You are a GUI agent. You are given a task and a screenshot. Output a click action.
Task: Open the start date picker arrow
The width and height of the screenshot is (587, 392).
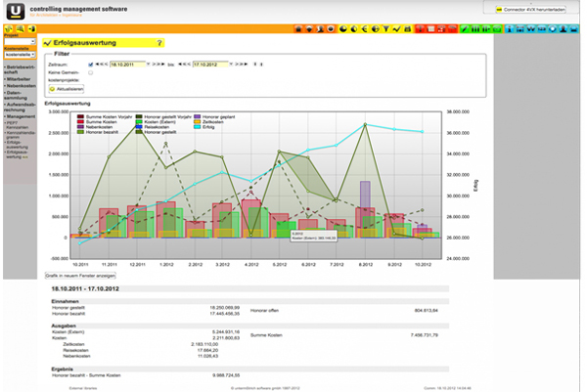pos(148,65)
